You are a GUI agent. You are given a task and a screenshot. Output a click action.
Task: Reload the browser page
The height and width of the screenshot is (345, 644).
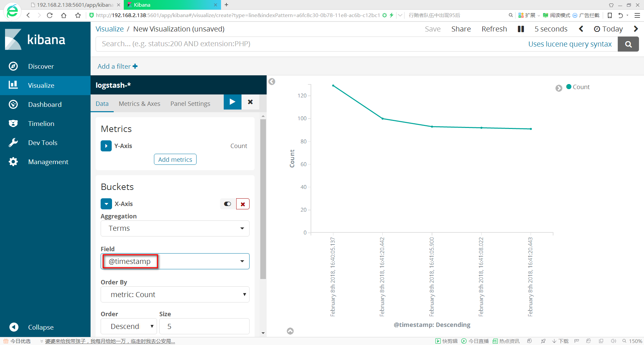coord(50,15)
